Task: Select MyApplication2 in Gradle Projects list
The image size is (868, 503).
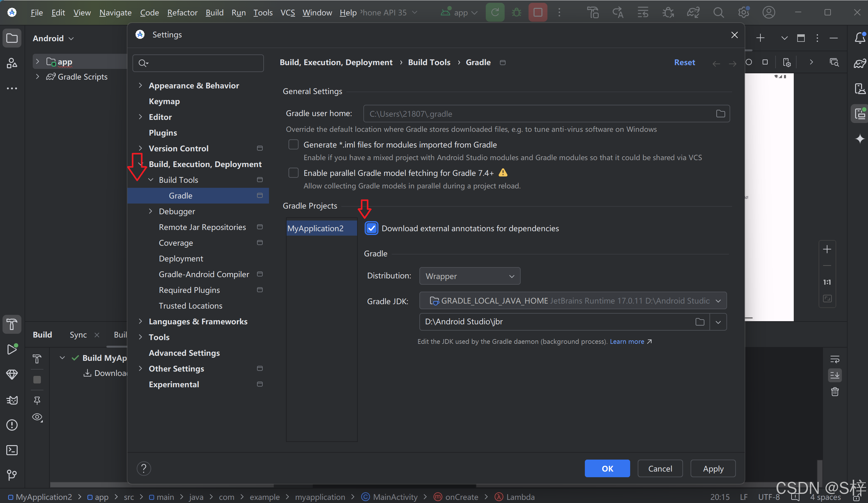Action: (x=322, y=228)
